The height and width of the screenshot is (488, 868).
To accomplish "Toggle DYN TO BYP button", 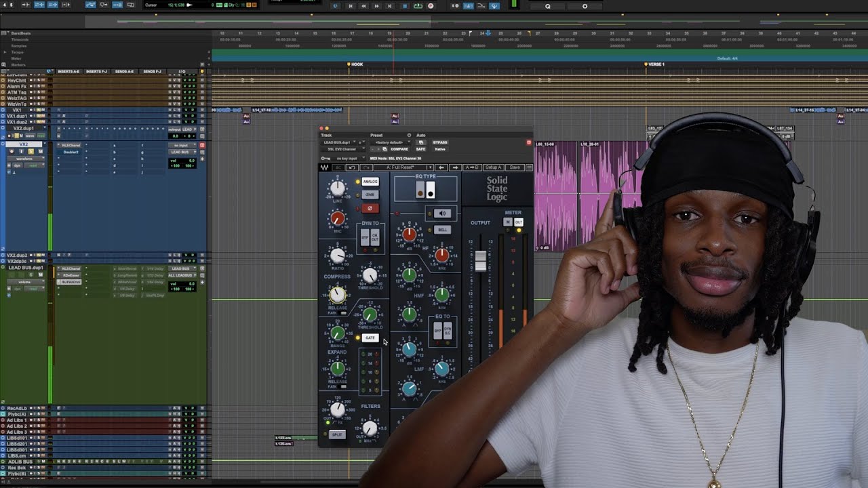I will (365, 237).
